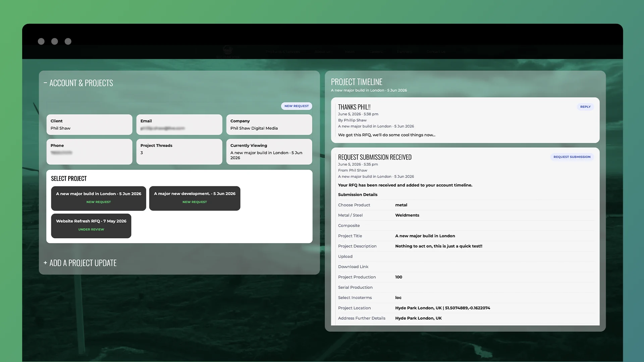The width and height of the screenshot is (644, 362).
Task: Open Contact us in top navigation
Action: pyautogui.click(x=436, y=52)
